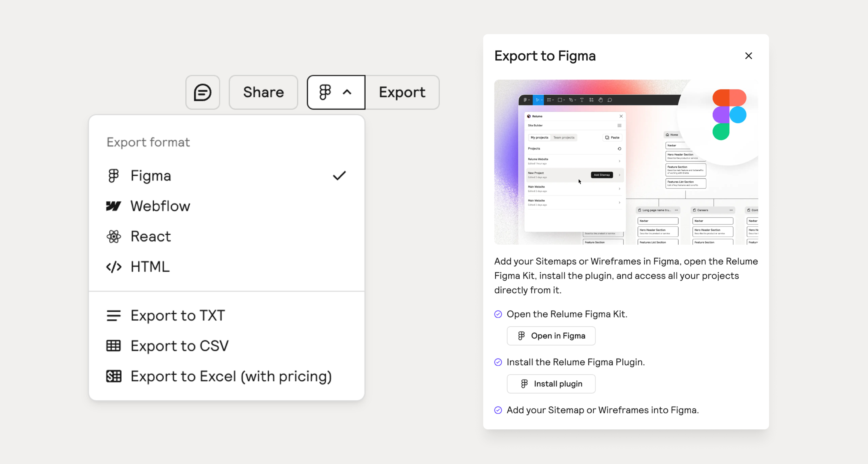The width and height of the screenshot is (868, 464).
Task: Click large colorful Figma logo in preview
Action: (729, 115)
